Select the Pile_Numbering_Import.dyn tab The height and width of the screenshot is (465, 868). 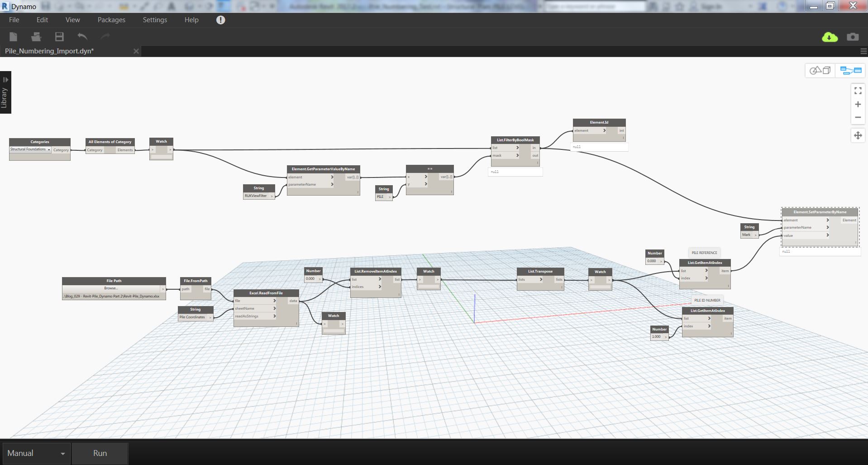49,51
